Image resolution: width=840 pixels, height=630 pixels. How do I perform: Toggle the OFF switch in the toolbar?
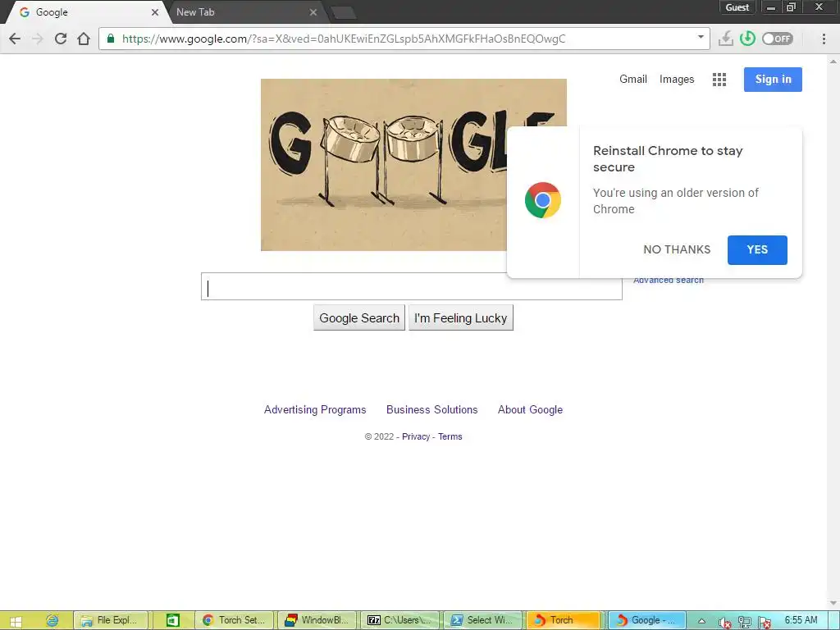(778, 39)
